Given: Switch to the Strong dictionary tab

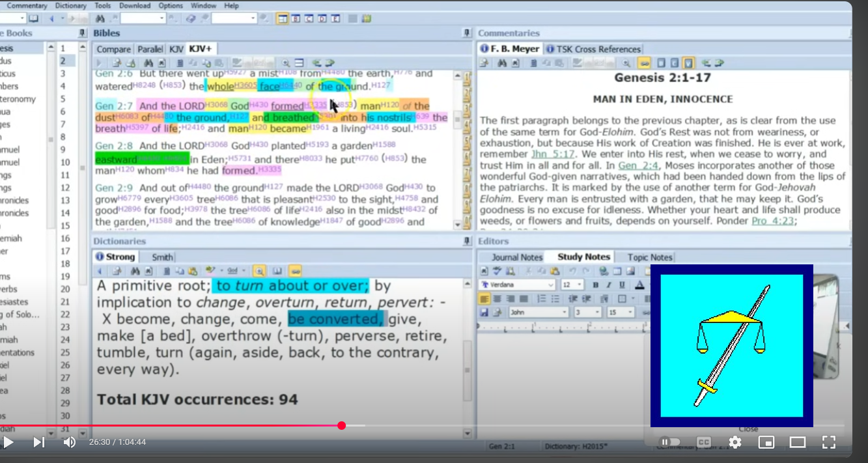Looking at the screenshot, I should [x=115, y=257].
